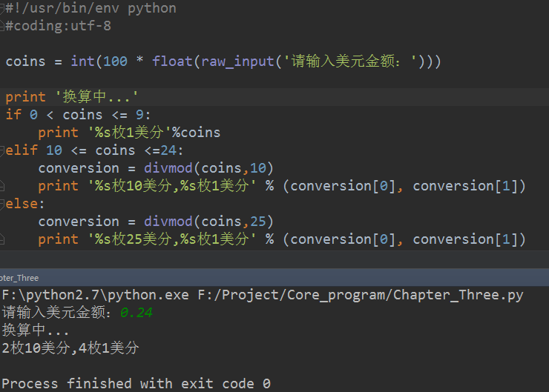Collapse the elif block fold marker
Screen dimensions: 549x392
click(x=2, y=150)
